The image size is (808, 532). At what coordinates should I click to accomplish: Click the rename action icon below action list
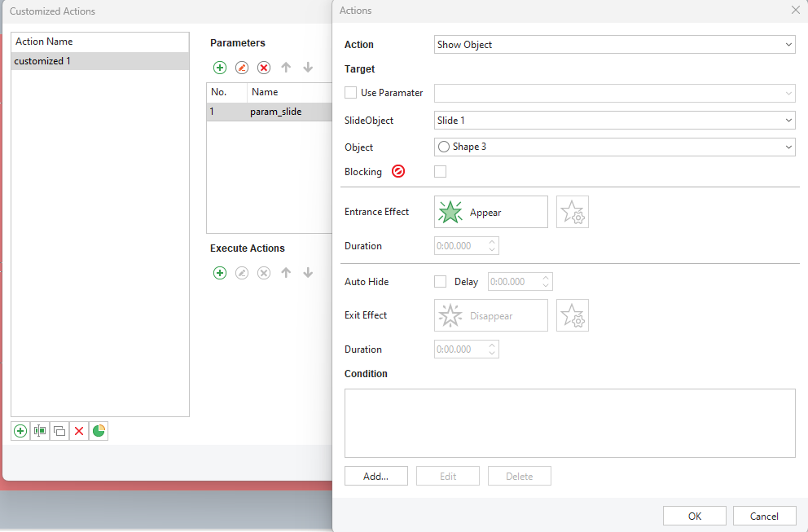[x=40, y=431]
